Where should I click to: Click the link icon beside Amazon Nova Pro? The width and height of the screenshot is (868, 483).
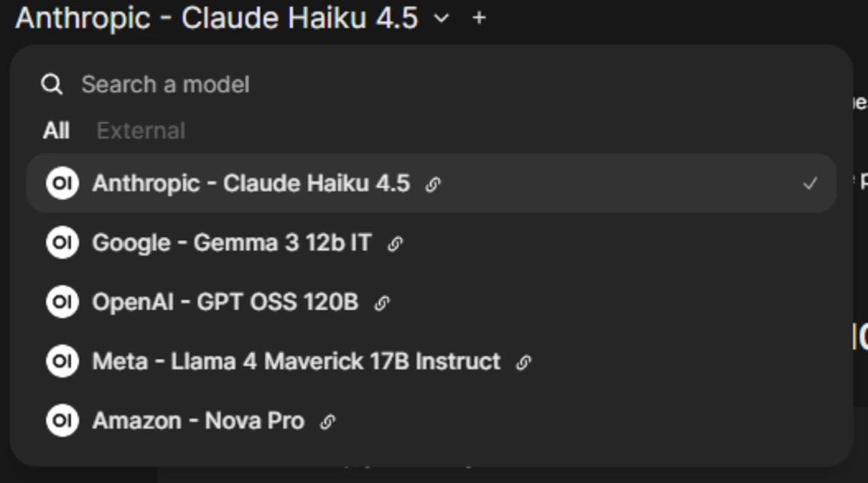point(327,421)
